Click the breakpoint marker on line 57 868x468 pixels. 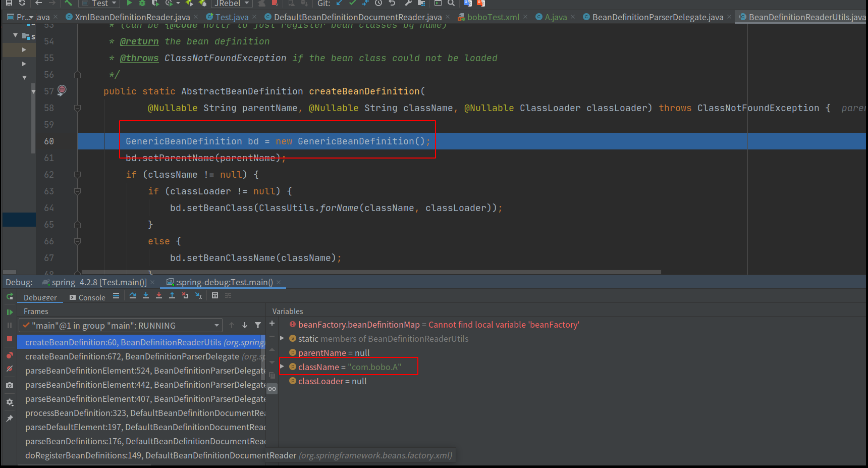pyautogui.click(x=62, y=90)
